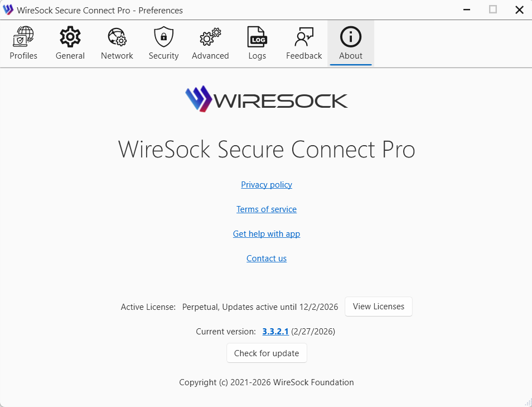Open the Profiles globe shield icon
532x407 pixels.
click(23, 37)
